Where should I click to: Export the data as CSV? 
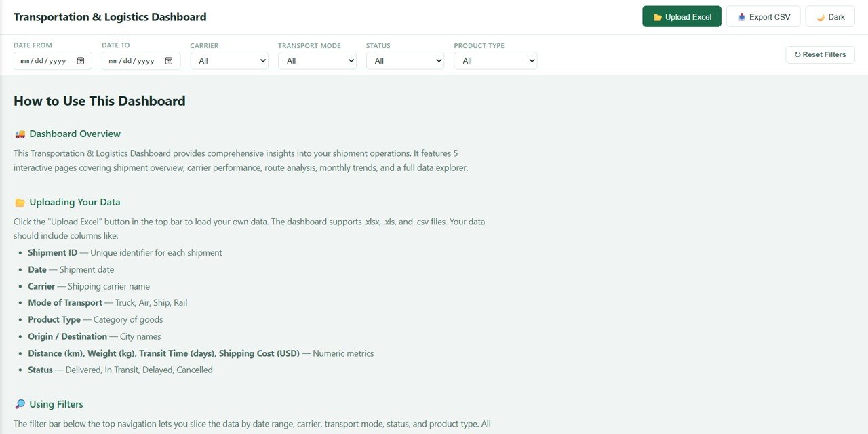(x=763, y=16)
